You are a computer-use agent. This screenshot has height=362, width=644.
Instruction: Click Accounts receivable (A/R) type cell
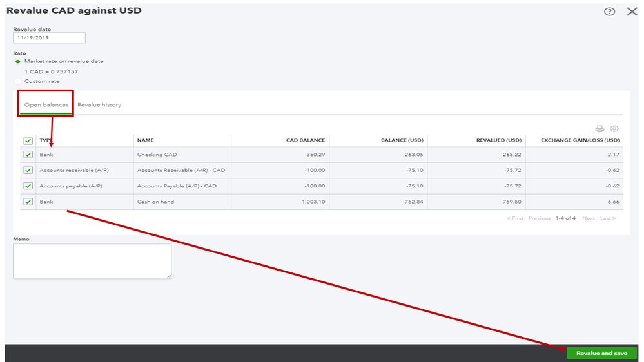tap(74, 170)
